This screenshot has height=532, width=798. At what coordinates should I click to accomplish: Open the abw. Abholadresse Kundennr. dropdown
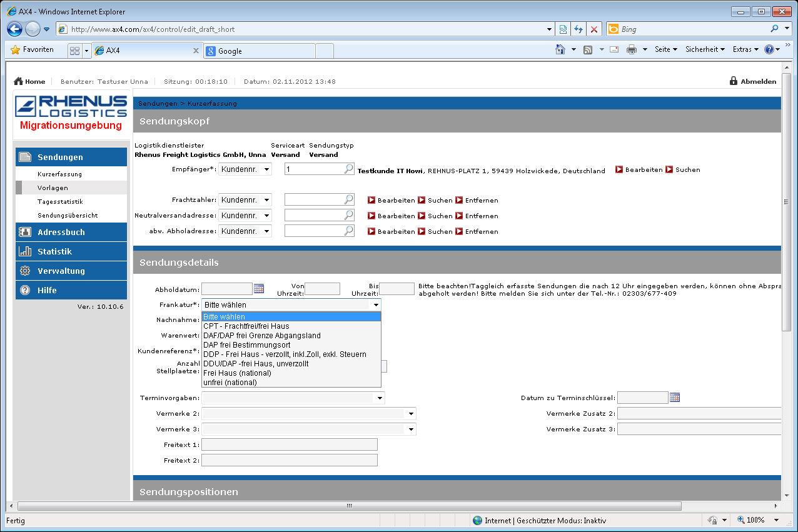(245, 231)
